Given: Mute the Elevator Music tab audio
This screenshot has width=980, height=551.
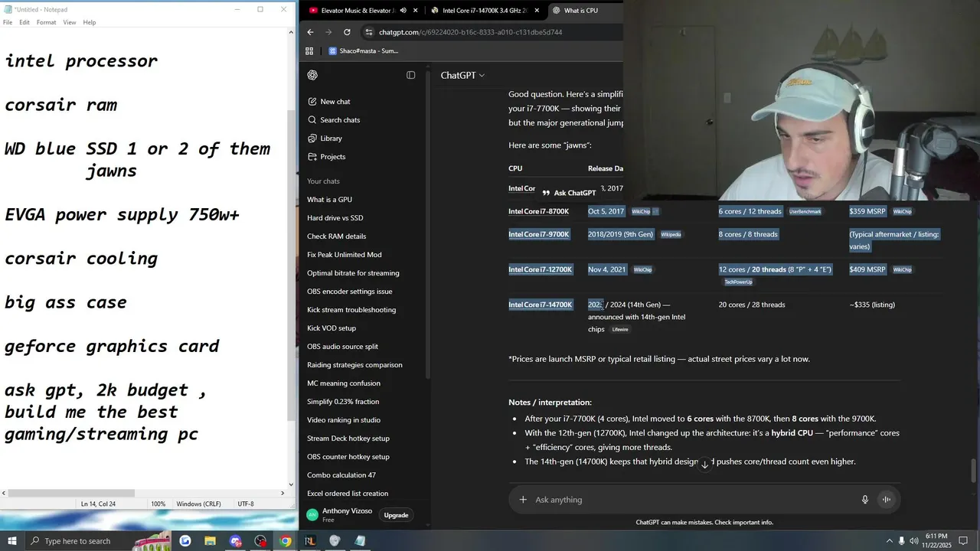Looking at the screenshot, I should coord(403,11).
